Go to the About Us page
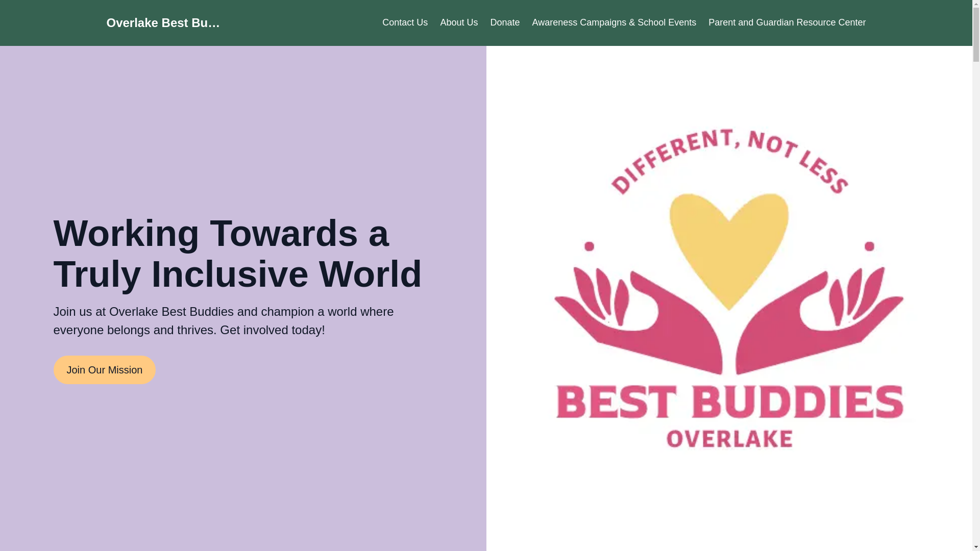 tap(459, 22)
